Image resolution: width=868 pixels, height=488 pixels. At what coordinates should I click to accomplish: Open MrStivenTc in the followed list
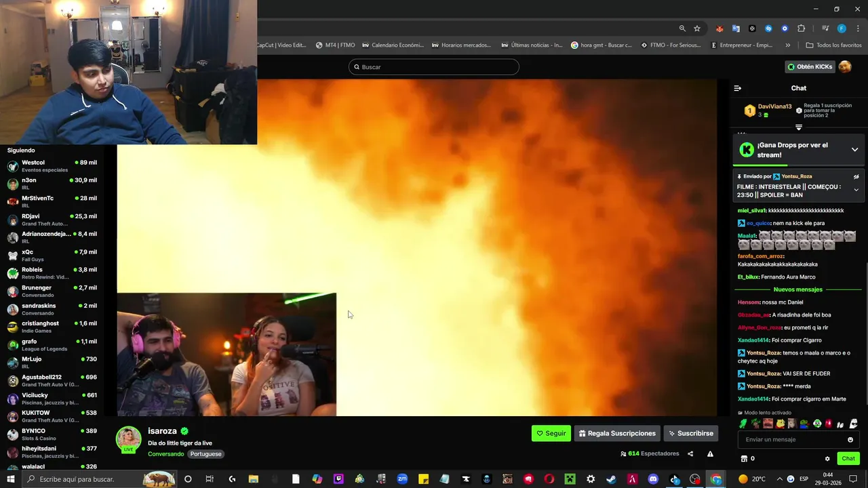tap(52, 201)
